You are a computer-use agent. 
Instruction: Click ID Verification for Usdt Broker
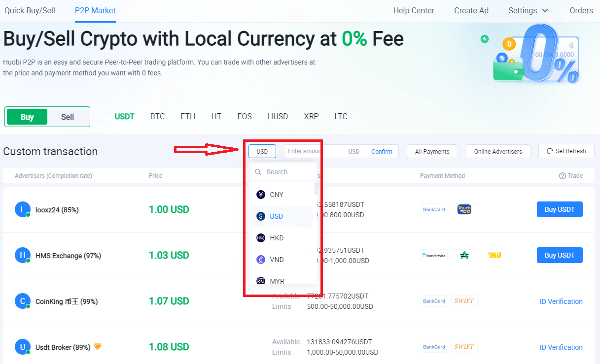click(x=561, y=347)
